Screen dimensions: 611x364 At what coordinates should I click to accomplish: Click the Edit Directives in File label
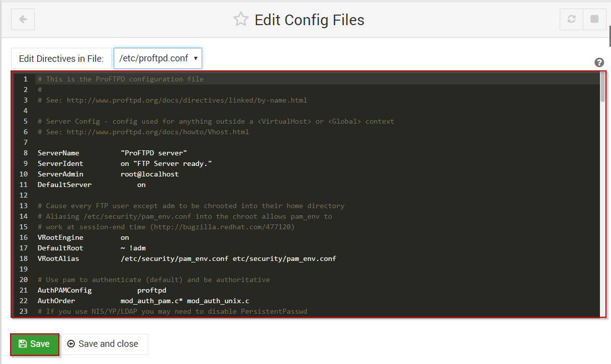(61, 58)
